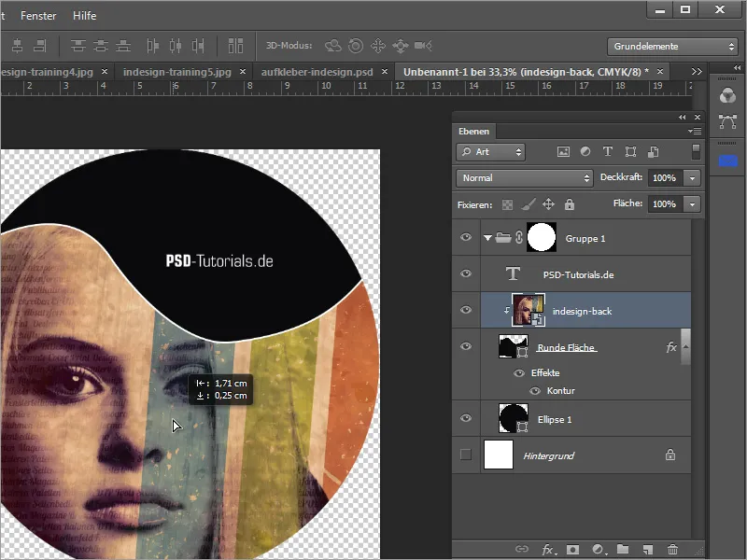Open the Grundelemente workspace dropdown
This screenshot has height=560, width=747.
click(672, 47)
